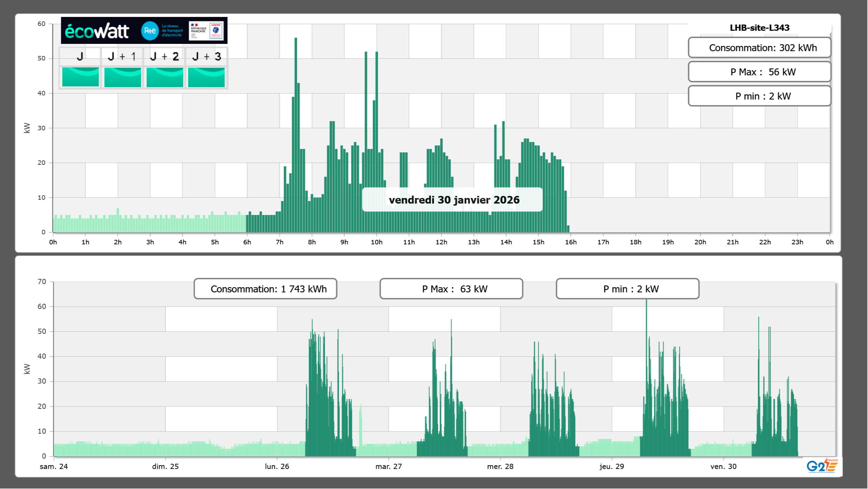Click the green signal icon under J + 3

206,77
